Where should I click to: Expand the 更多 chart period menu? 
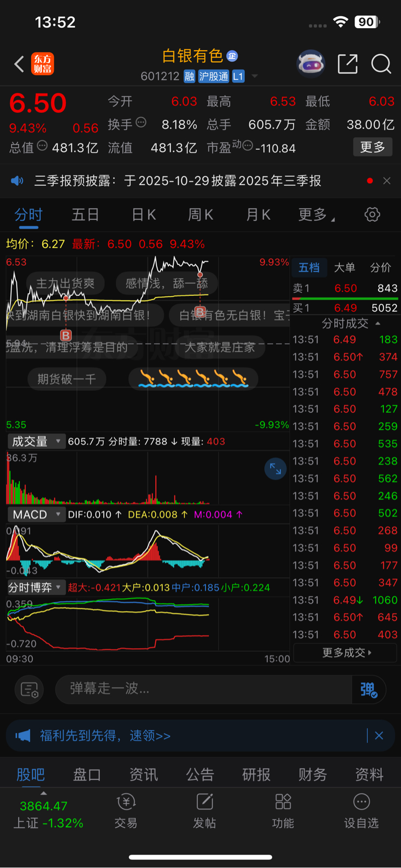coord(316,215)
